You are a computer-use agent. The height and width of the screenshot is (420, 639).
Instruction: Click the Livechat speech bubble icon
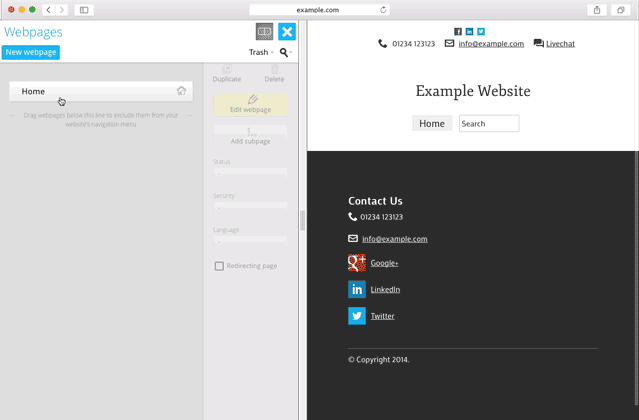(539, 43)
